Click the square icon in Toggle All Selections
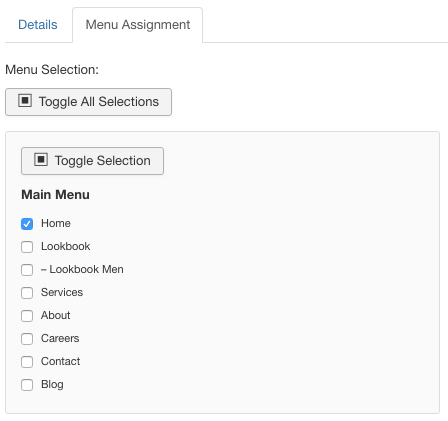The height and width of the screenshot is (421, 448). click(25, 100)
